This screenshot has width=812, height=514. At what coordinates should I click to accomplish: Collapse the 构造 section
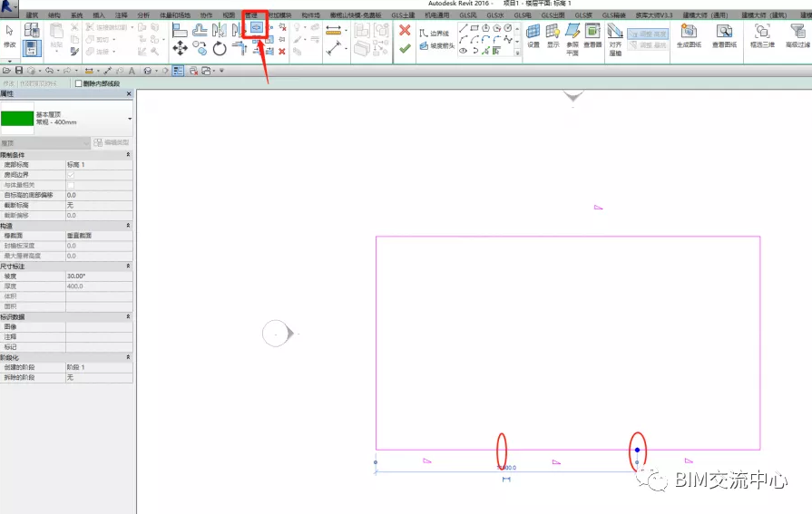click(128, 226)
